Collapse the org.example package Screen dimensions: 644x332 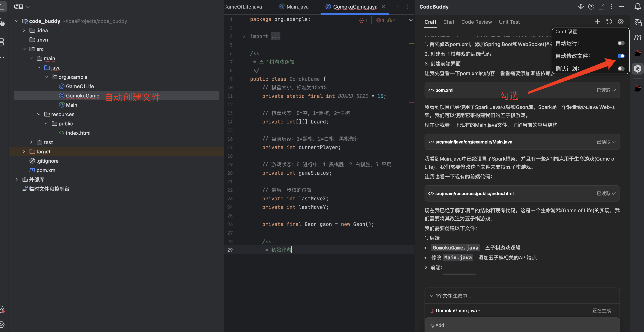(46, 77)
